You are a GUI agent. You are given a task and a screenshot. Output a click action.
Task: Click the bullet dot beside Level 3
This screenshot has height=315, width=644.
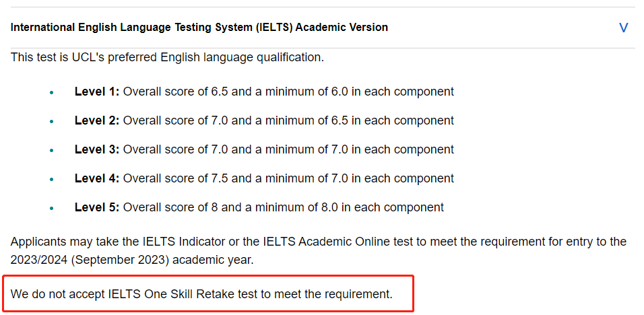coord(51,151)
